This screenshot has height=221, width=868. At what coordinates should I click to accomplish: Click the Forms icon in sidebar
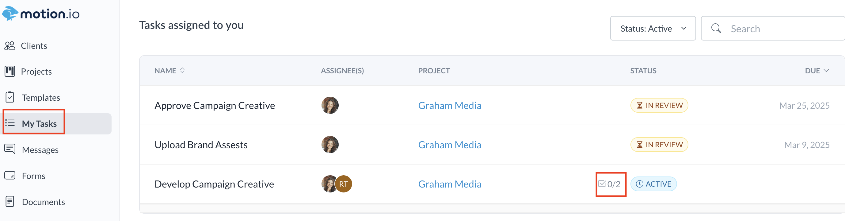coord(10,176)
